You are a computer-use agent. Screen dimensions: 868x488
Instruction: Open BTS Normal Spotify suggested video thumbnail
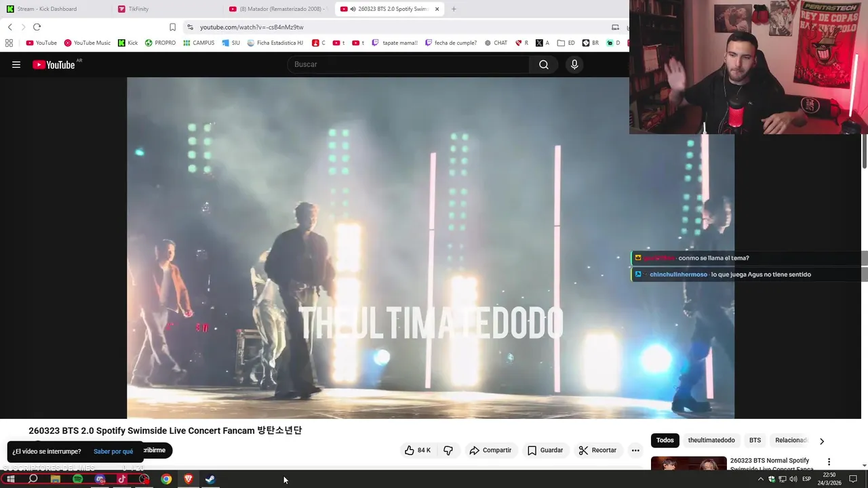(x=688, y=463)
